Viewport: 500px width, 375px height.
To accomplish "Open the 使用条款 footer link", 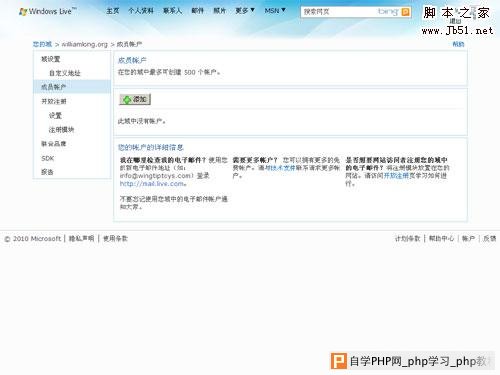I will (115, 239).
